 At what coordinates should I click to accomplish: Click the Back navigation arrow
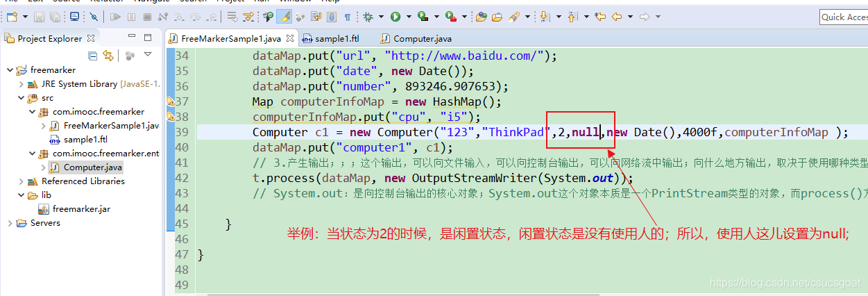point(617,17)
